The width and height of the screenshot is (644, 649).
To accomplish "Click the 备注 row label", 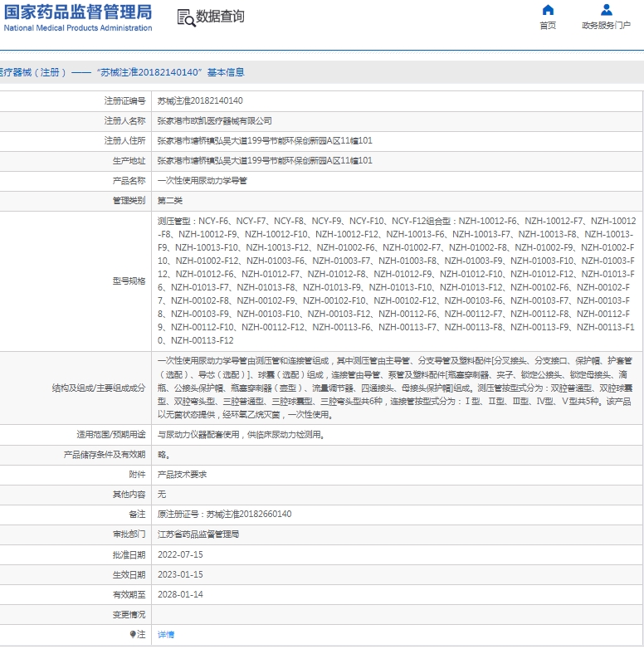I will click(x=137, y=514).
